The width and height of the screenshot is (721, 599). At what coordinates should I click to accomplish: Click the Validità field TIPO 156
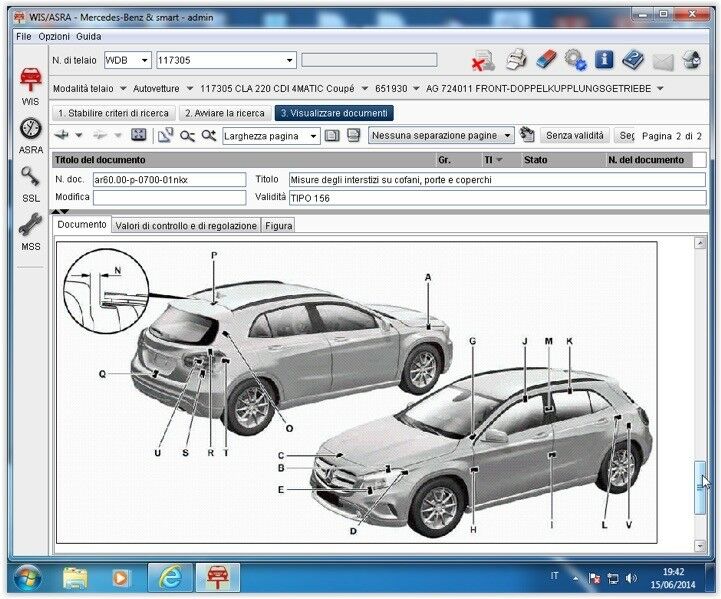[498, 198]
